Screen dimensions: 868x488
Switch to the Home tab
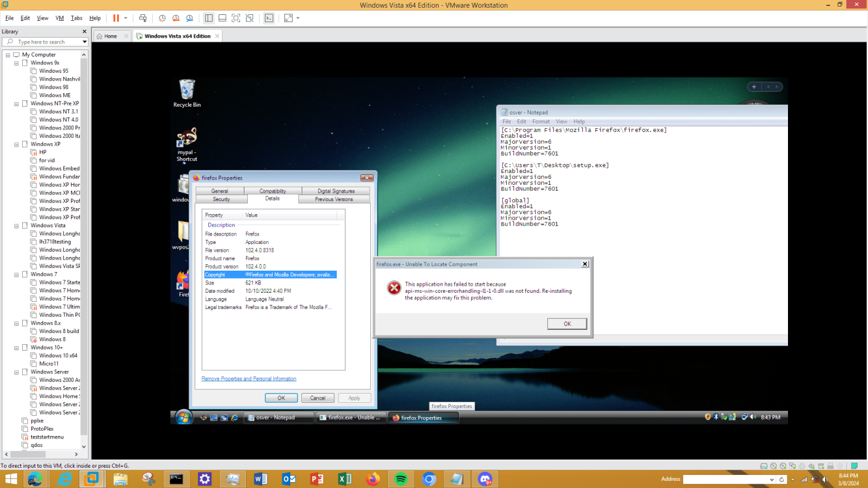(111, 36)
